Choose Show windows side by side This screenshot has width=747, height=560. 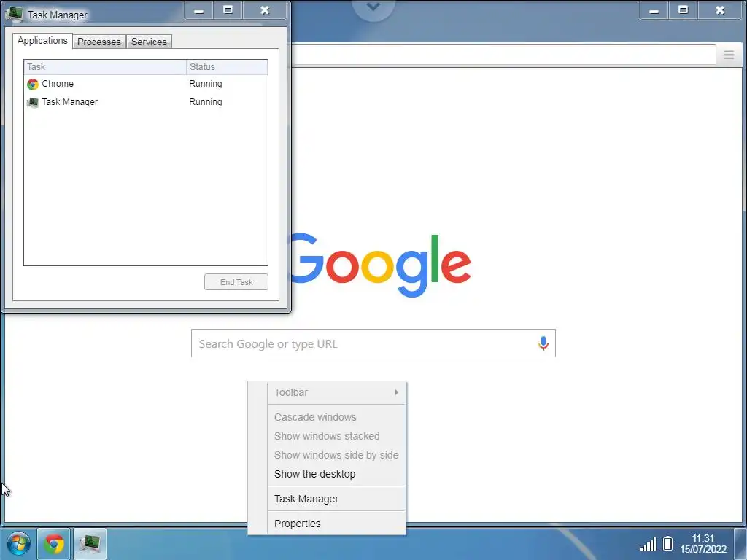tap(327, 455)
